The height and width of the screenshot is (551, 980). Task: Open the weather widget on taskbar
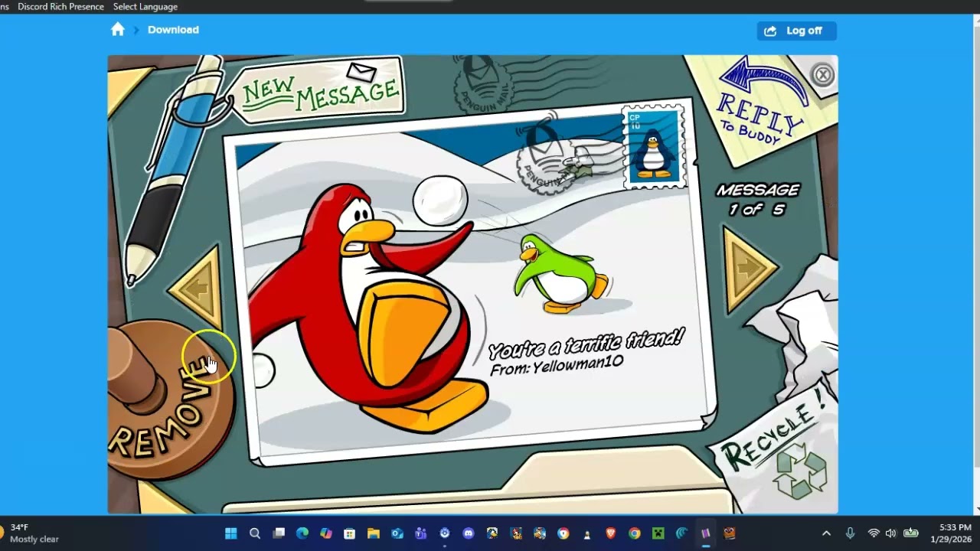coord(31,533)
